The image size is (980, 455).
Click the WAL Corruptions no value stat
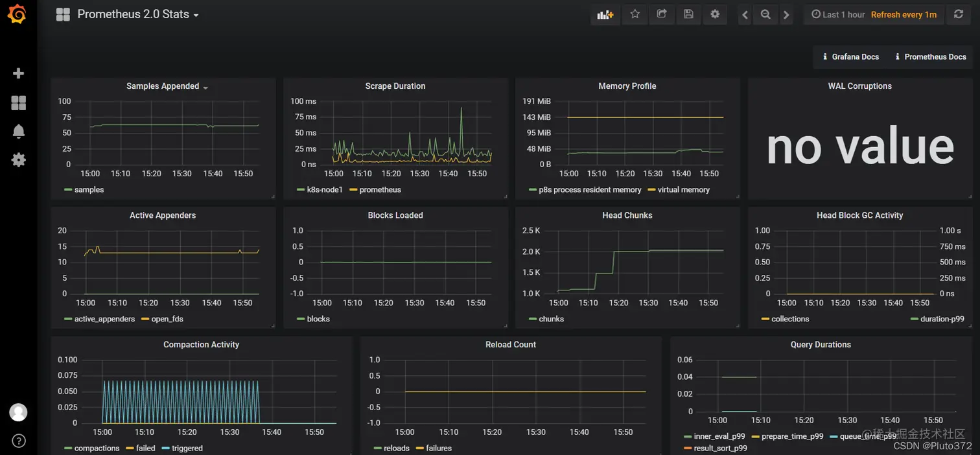(x=860, y=147)
